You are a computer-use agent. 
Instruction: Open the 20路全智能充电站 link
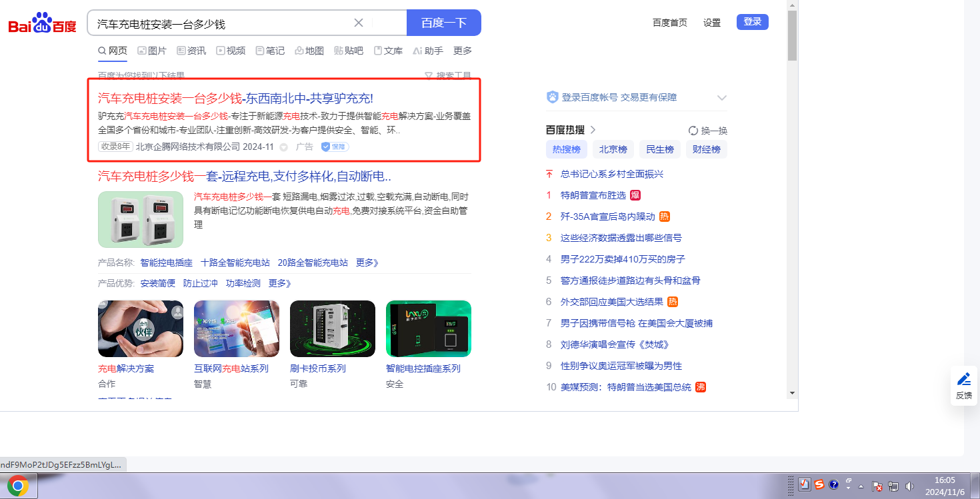pos(313,262)
